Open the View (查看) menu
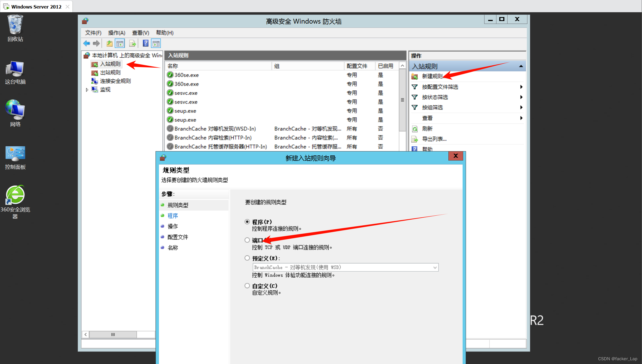Screen dimensions: 642x364 (x=140, y=33)
